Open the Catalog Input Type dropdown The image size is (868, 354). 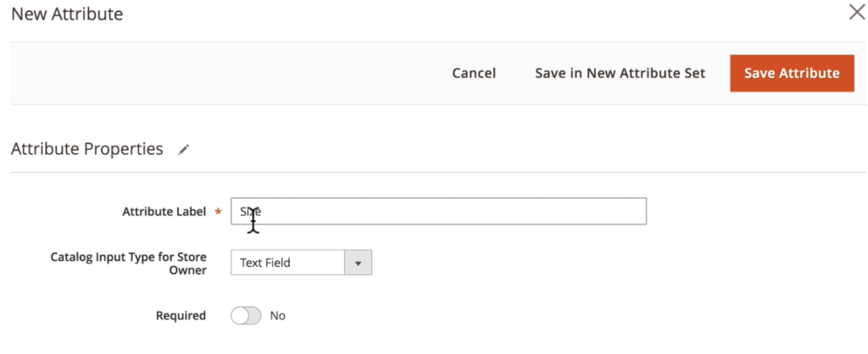point(301,263)
